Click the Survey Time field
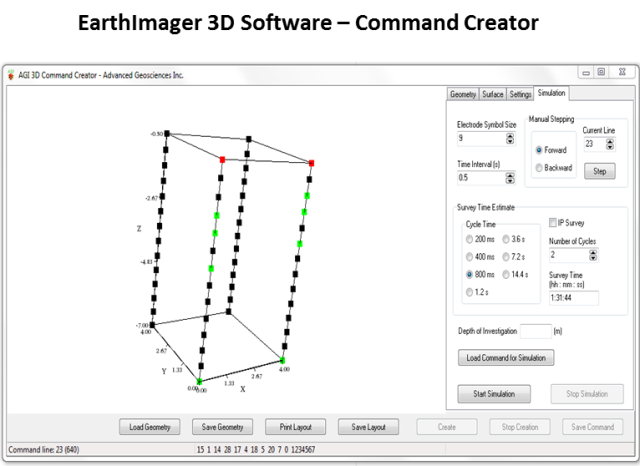This screenshot has height=466, width=640. click(574, 298)
